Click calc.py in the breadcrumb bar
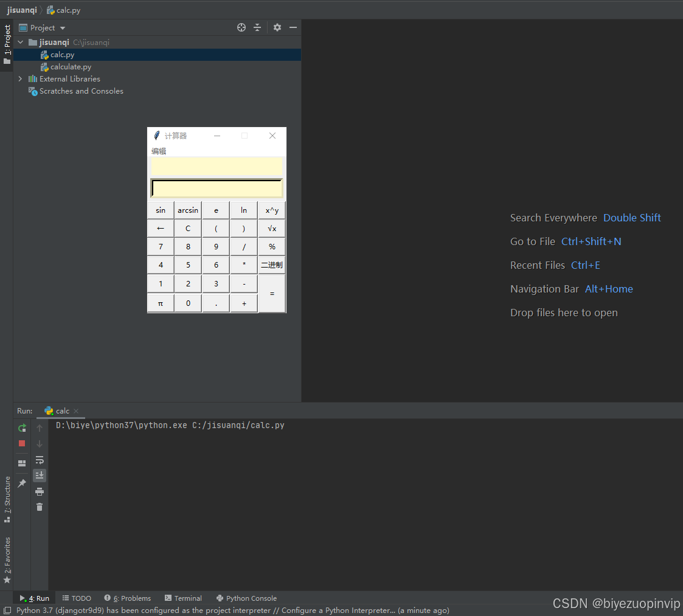The height and width of the screenshot is (616, 683). [64, 10]
